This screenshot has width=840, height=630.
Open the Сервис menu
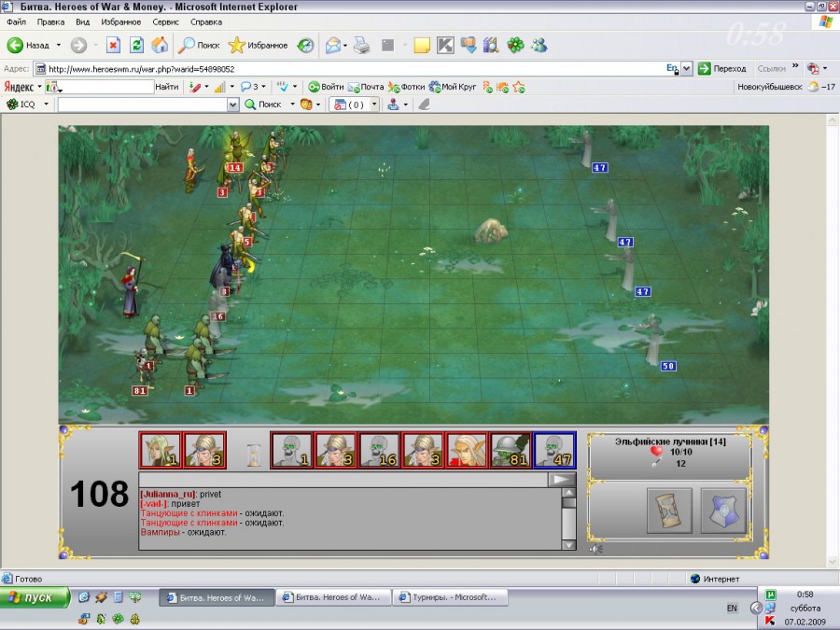pos(165,22)
